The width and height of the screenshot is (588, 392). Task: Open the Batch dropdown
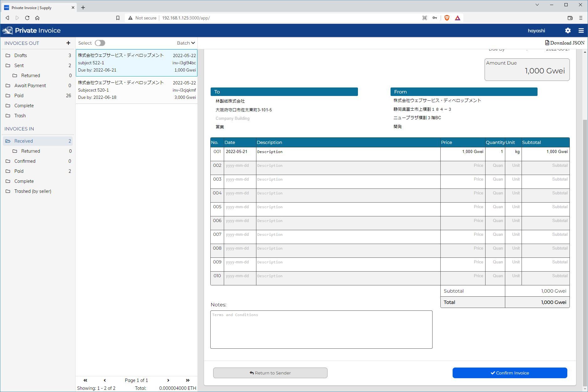click(x=186, y=43)
